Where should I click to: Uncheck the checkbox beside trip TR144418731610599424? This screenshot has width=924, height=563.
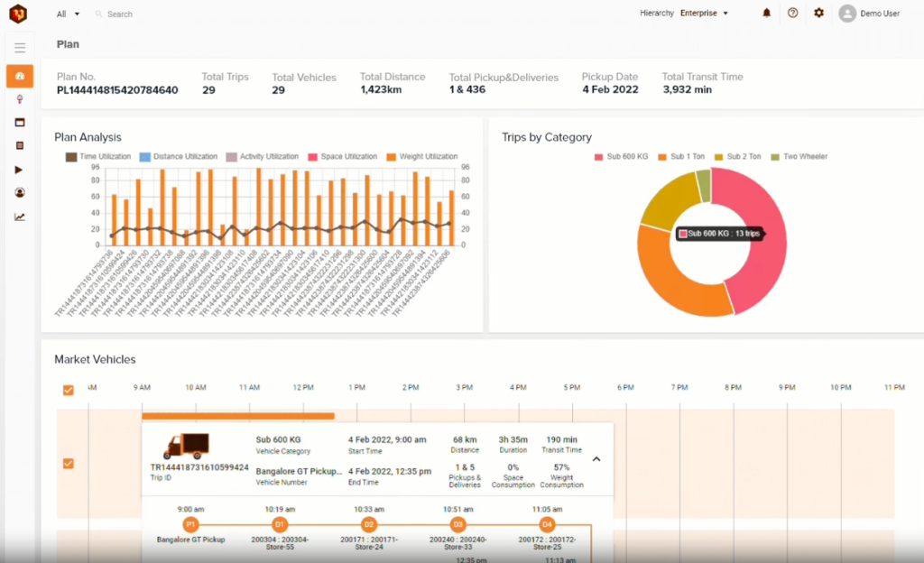point(69,464)
